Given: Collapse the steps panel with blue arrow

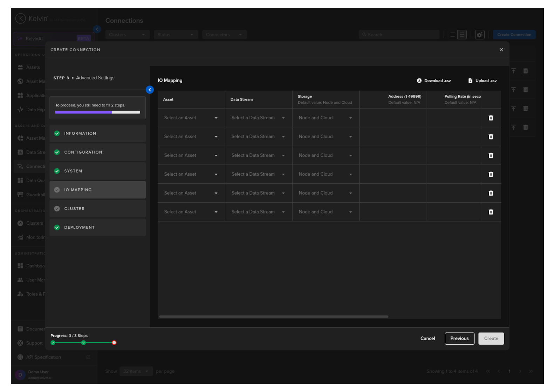Looking at the screenshot, I should (x=150, y=90).
